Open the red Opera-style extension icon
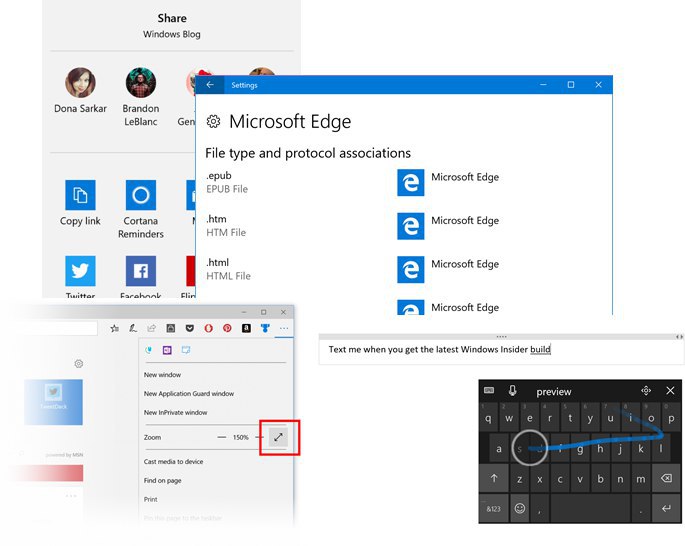Image resolution: width=685 pixels, height=546 pixels. click(x=208, y=328)
